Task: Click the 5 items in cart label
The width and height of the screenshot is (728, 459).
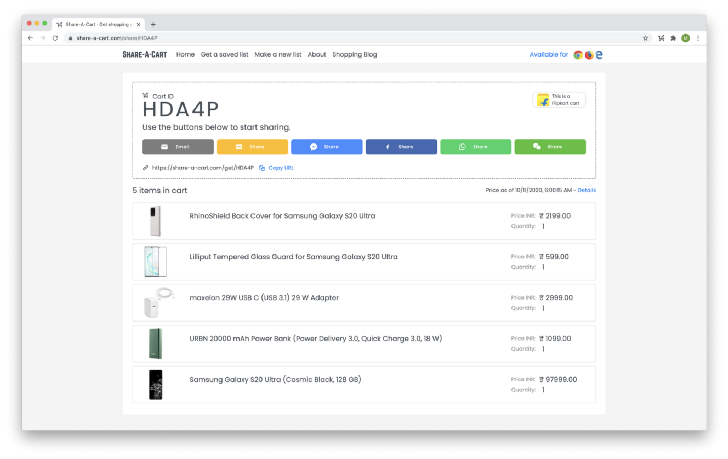Action: pyautogui.click(x=160, y=190)
